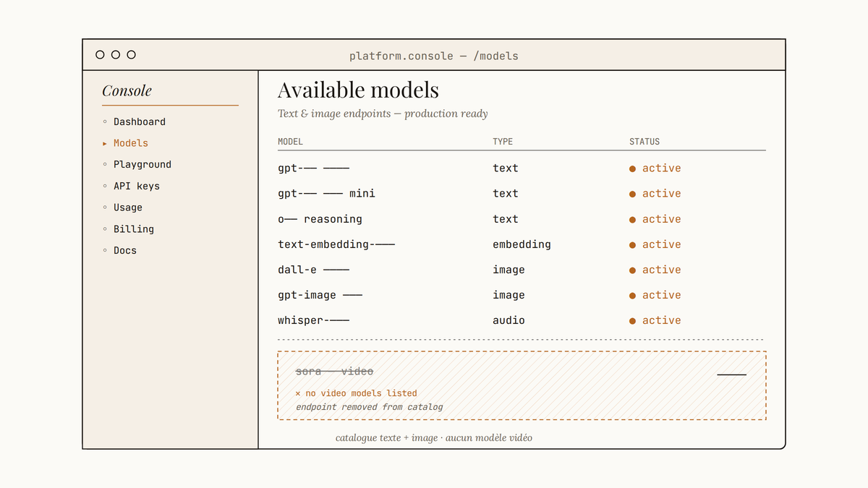Open the Dashboard sidebar item

click(140, 121)
